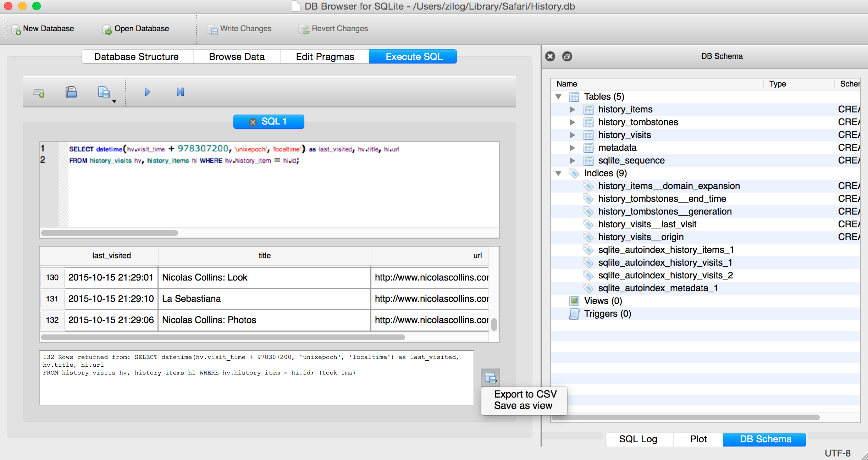Click the Open SQL file icon
Image resolution: width=868 pixels, height=460 pixels.
(71, 92)
